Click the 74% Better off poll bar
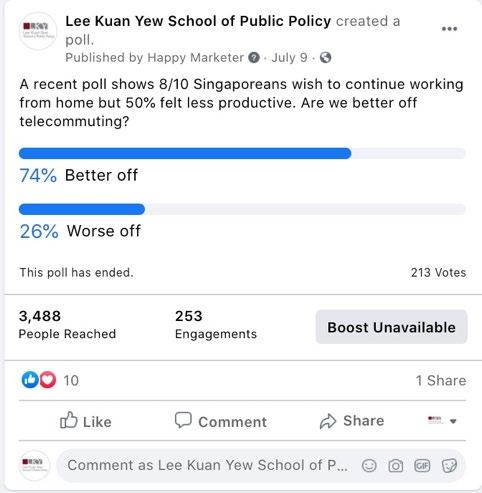Image resolution: width=482 pixels, height=493 pixels. click(x=242, y=153)
